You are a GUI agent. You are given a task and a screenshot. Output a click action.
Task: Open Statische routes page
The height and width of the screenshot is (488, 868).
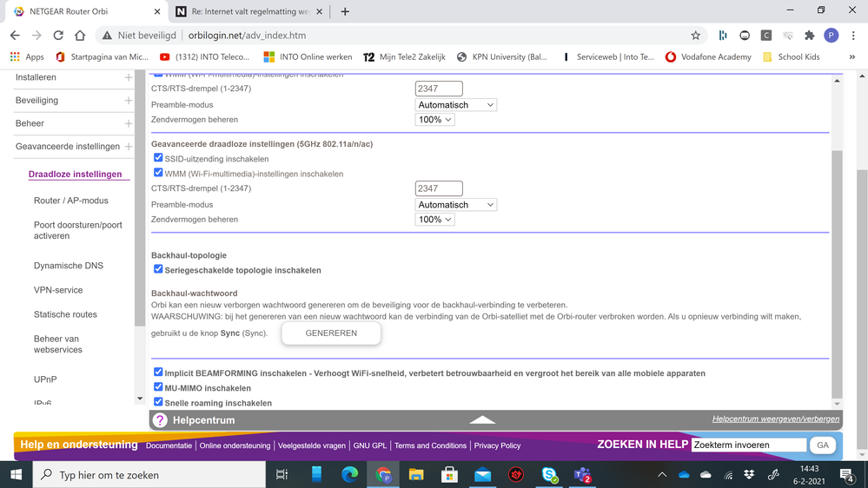[x=65, y=314]
